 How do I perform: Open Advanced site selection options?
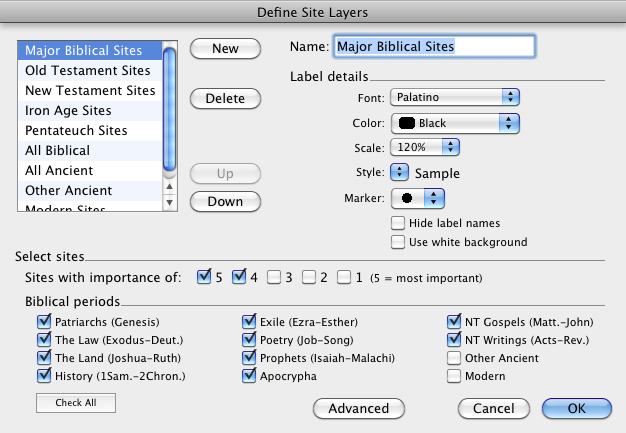pos(358,408)
